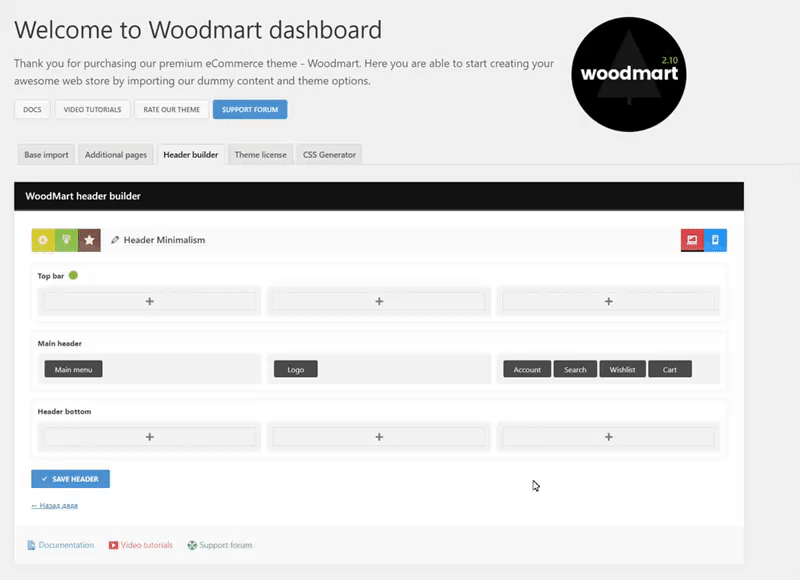The width and height of the screenshot is (800, 580).
Task: Click the Header Minimalism title text
Action: 164,240
